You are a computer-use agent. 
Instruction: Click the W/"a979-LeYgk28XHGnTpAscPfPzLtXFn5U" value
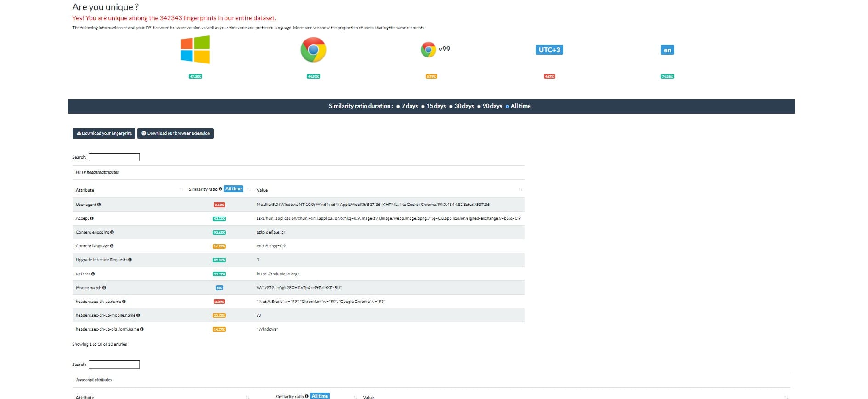[299, 288]
